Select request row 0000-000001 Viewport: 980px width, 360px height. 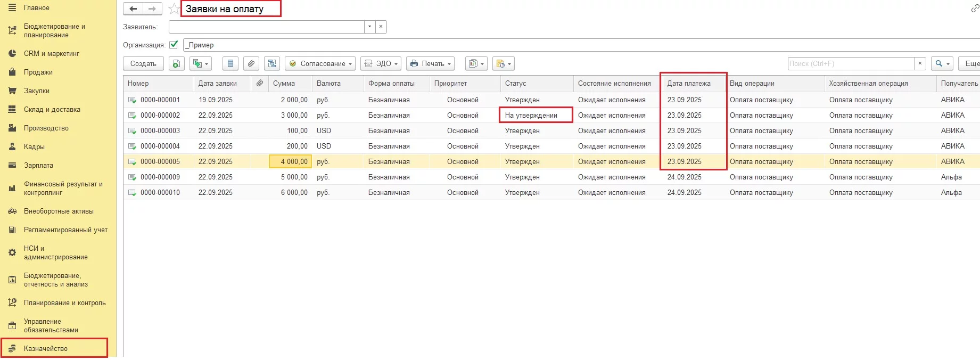[x=551, y=100]
